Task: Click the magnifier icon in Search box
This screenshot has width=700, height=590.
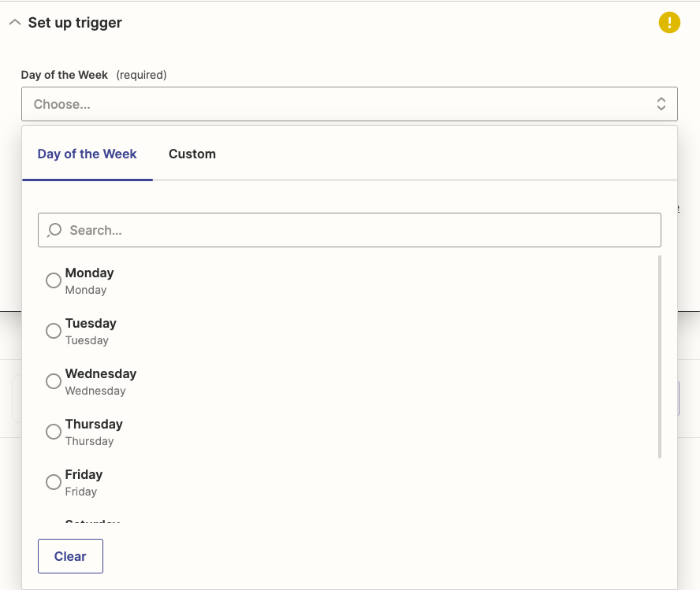Action: 54,230
